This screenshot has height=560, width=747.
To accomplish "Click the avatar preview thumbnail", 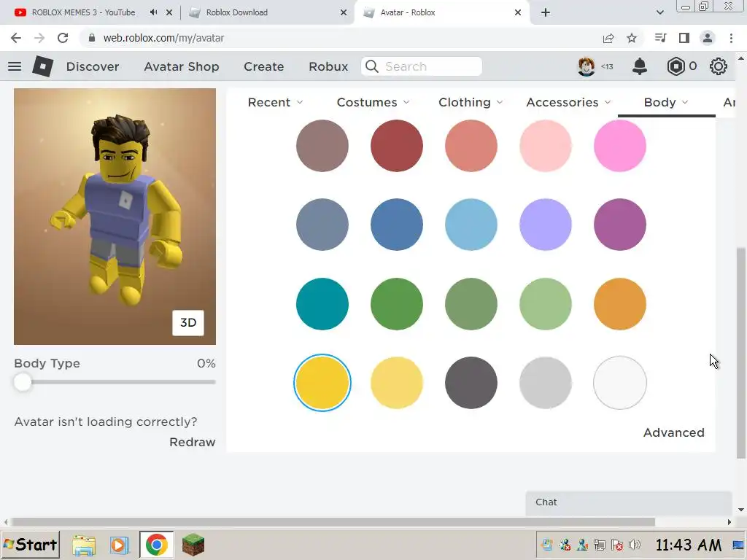I will (115, 216).
